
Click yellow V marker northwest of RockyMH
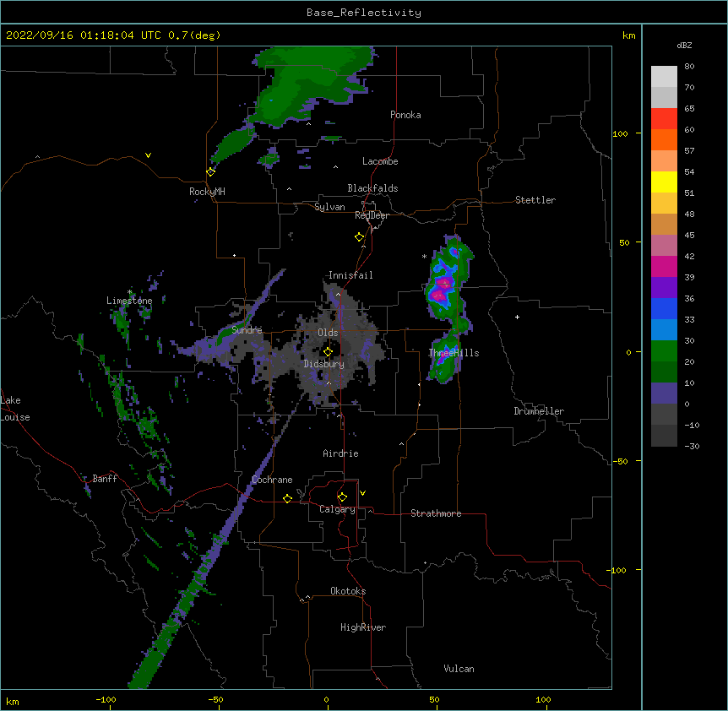(148, 155)
